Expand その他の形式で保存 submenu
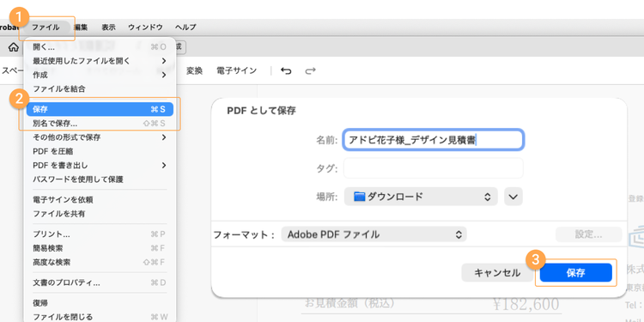 (x=100, y=137)
